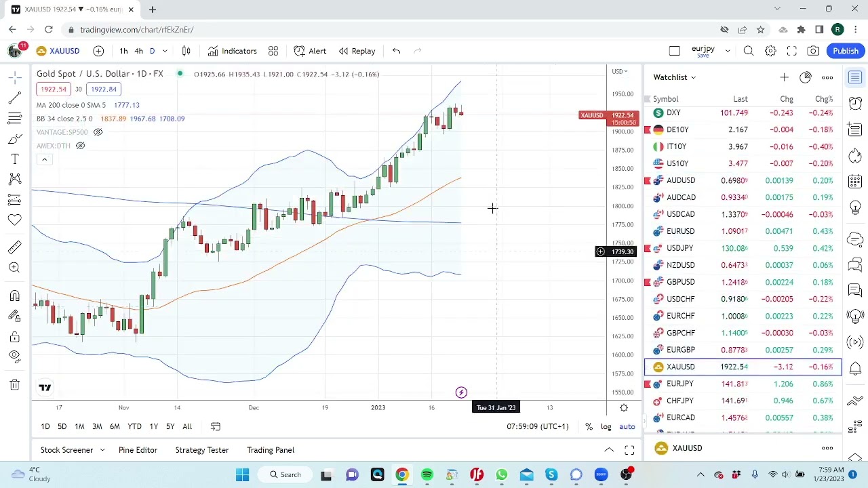This screenshot has height=488, width=868.
Task: Remove drawings with the trash icon
Action: [14, 385]
